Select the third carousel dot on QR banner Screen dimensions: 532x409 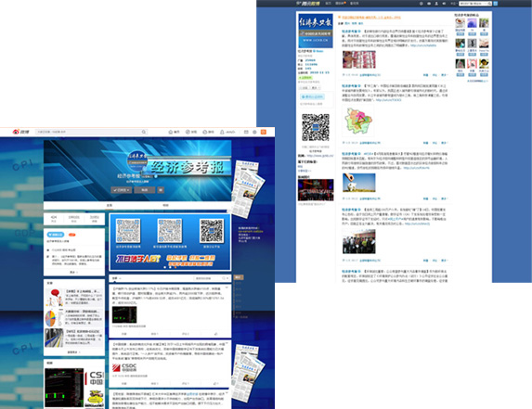175,267
